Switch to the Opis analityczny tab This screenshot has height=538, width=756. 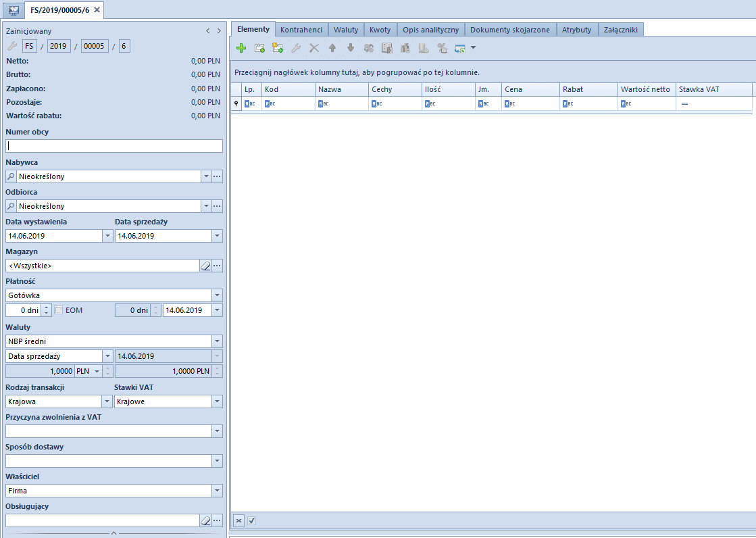[x=430, y=30]
